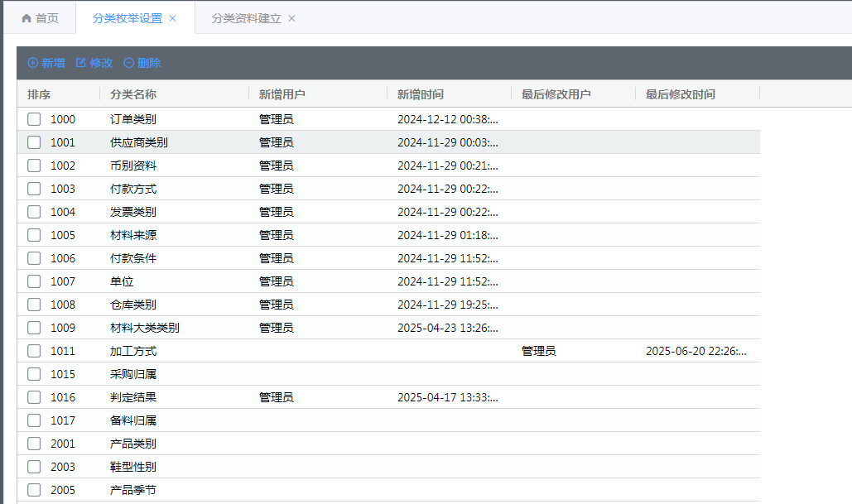Image resolution: width=852 pixels, height=504 pixels.
Task: Close the 分类枚举设置 tab
Action: (172, 18)
